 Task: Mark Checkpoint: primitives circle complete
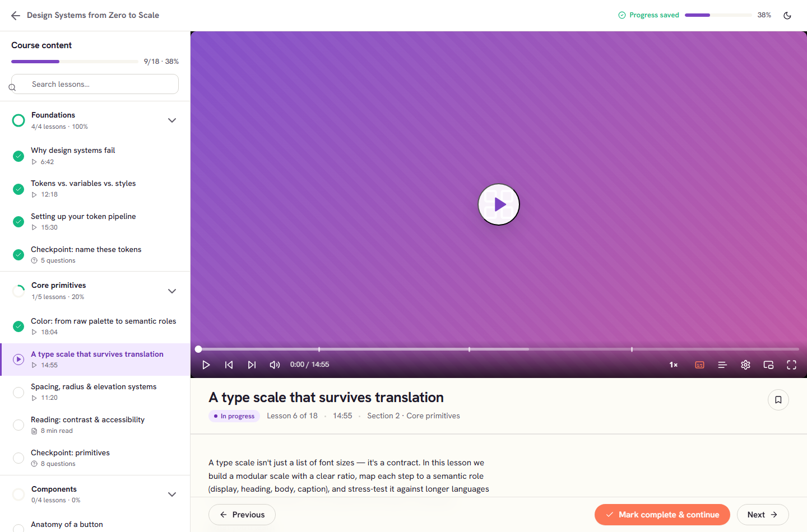(18, 458)
